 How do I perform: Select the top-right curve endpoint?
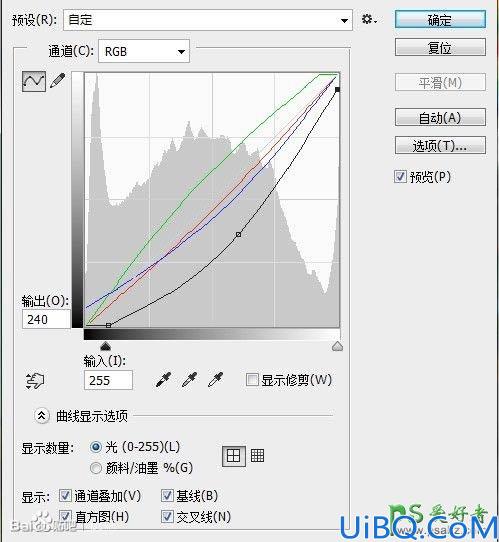point(338,90)
